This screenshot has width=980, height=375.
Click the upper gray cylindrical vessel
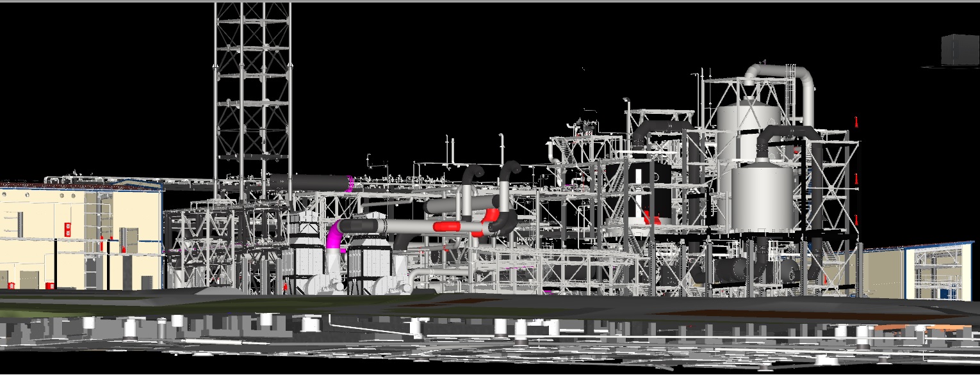pyautogui.click(x=746, y=128)
